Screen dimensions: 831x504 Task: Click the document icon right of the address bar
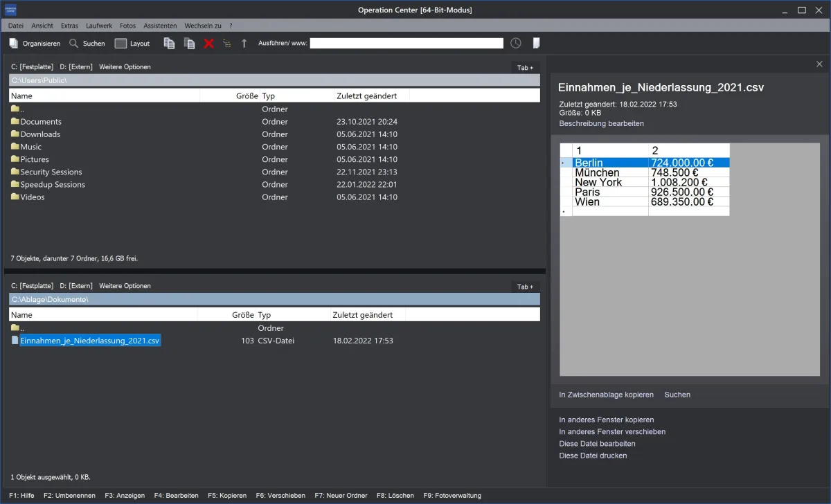pos(535,42)
